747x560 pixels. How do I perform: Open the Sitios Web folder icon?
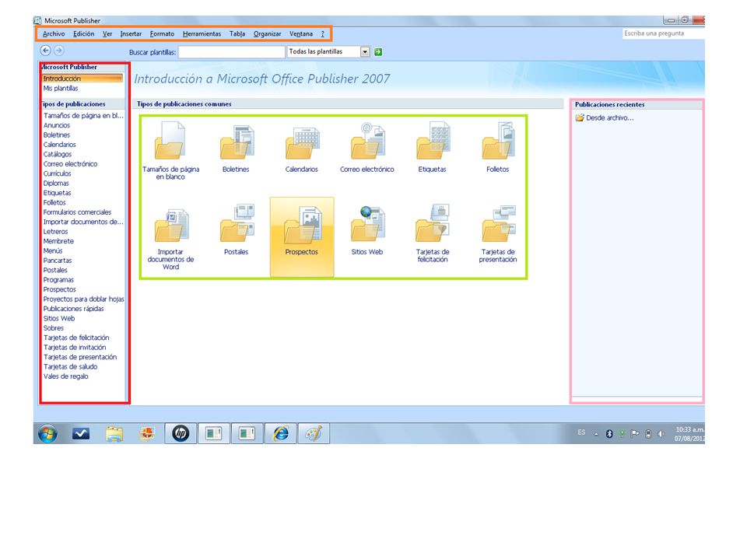(367, 224)
